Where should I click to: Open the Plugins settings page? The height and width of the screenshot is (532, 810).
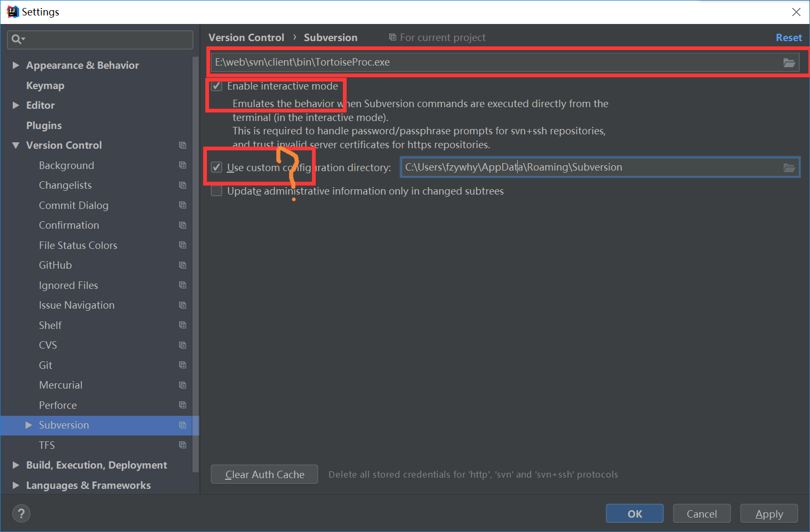44,126
